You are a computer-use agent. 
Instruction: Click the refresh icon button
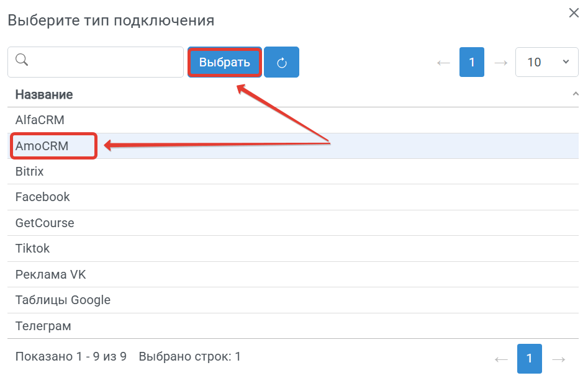282,62
